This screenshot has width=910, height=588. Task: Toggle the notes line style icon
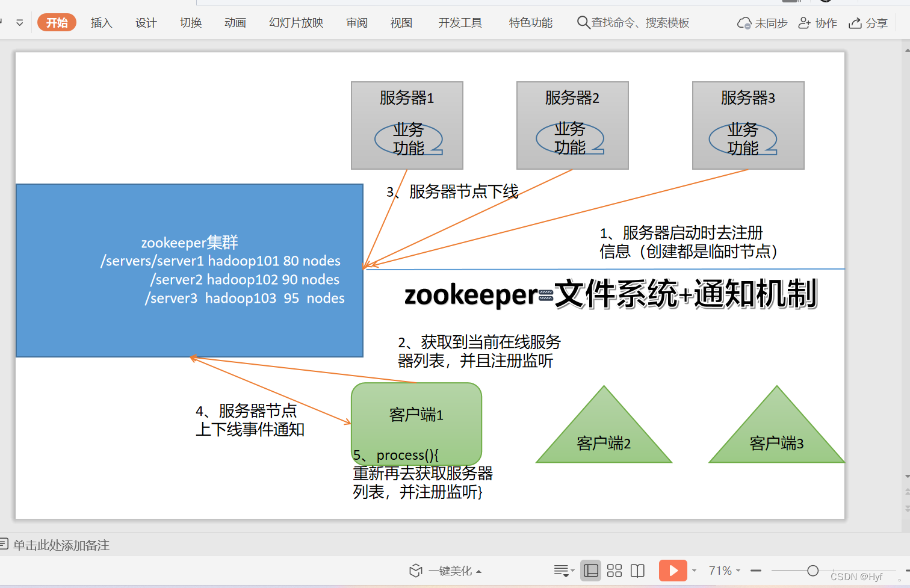point(562,570)
